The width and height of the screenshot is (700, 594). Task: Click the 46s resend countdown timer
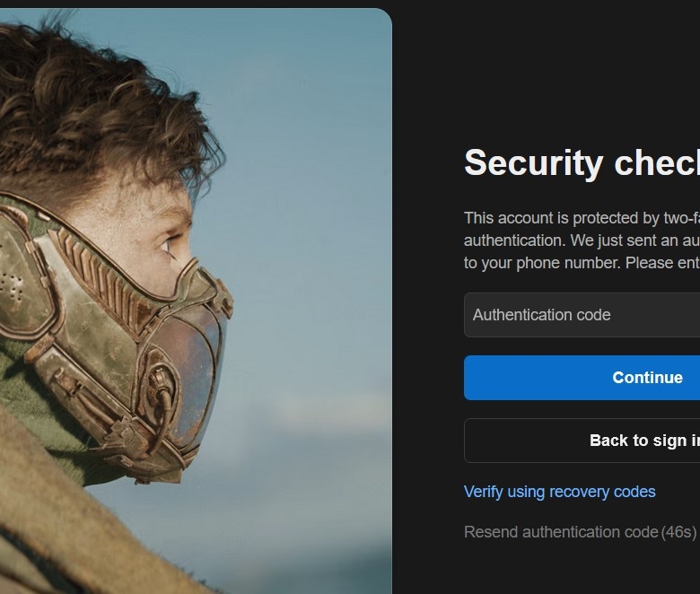(678, 532)
